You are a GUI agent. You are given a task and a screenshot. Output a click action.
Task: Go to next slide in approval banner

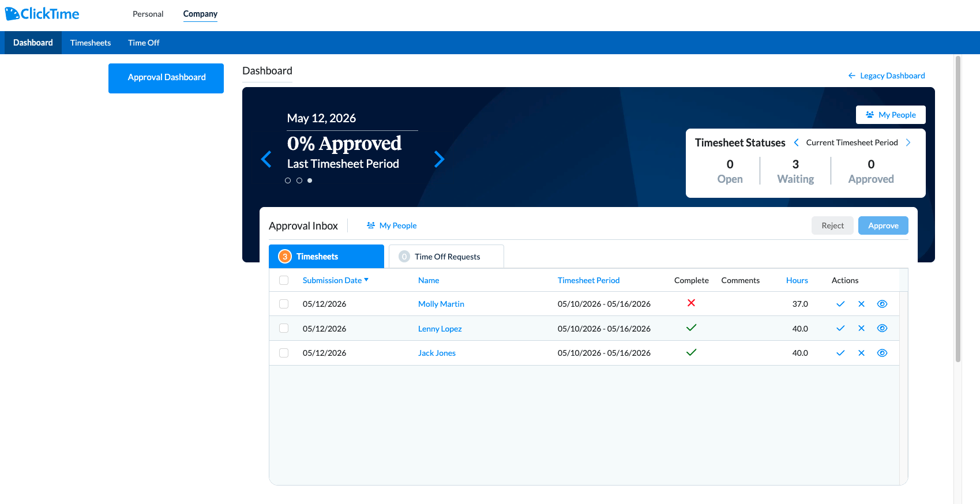tap(439, 159)
